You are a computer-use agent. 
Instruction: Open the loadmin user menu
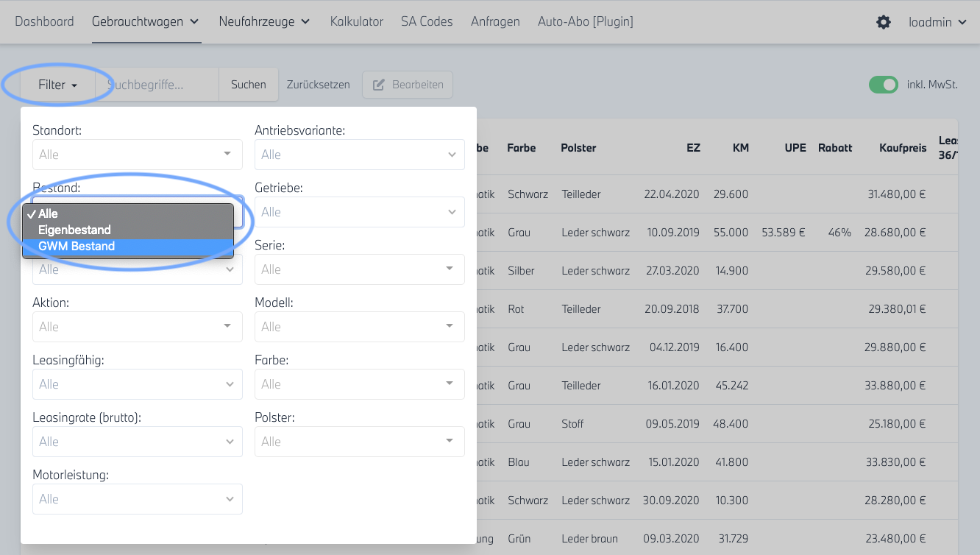(x=937, y=22)
